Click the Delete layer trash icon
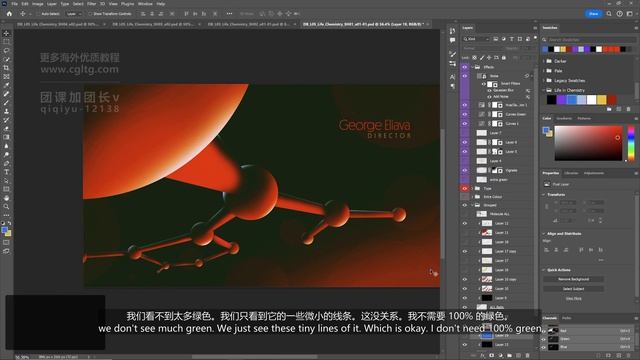Screen dimensions: 640x360 527,356
